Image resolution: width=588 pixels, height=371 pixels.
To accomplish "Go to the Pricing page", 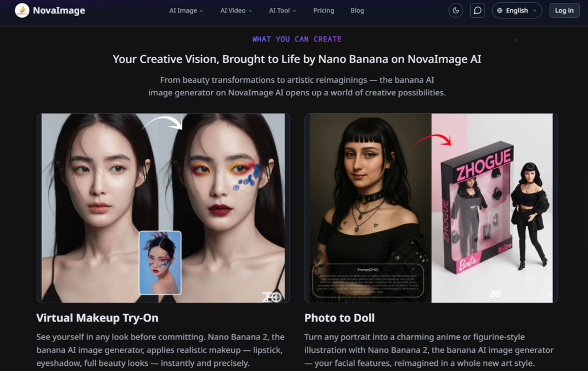I will 324,10.
